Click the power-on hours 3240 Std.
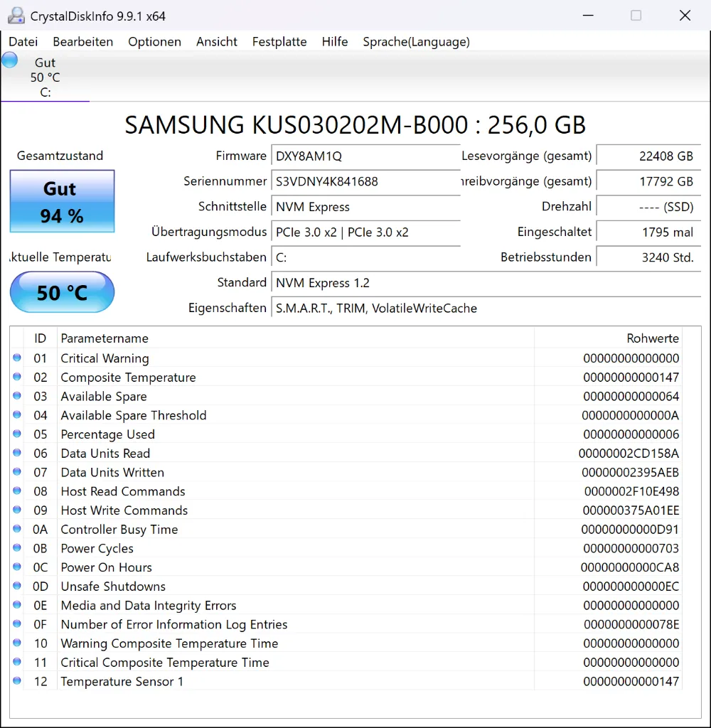 tap(648, 257)
